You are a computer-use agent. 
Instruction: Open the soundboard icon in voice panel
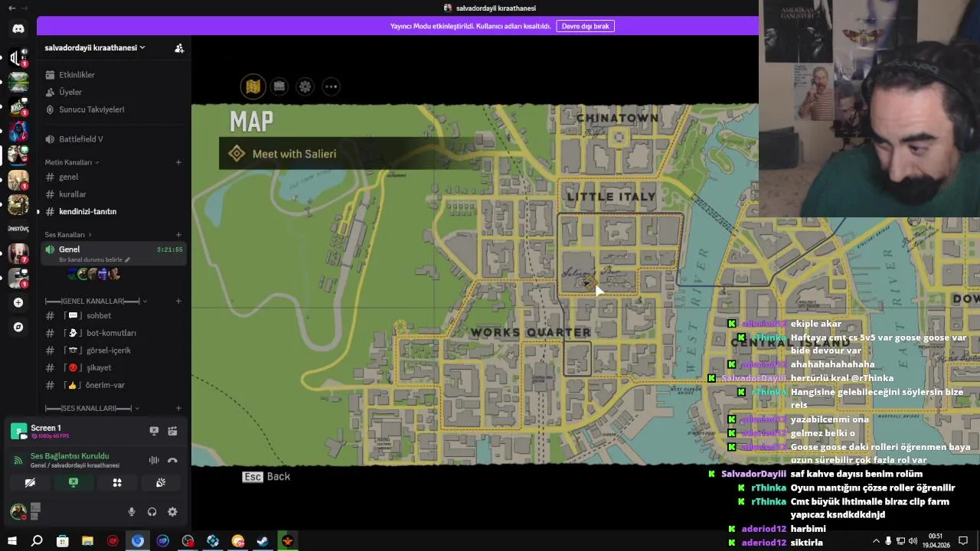161,483
